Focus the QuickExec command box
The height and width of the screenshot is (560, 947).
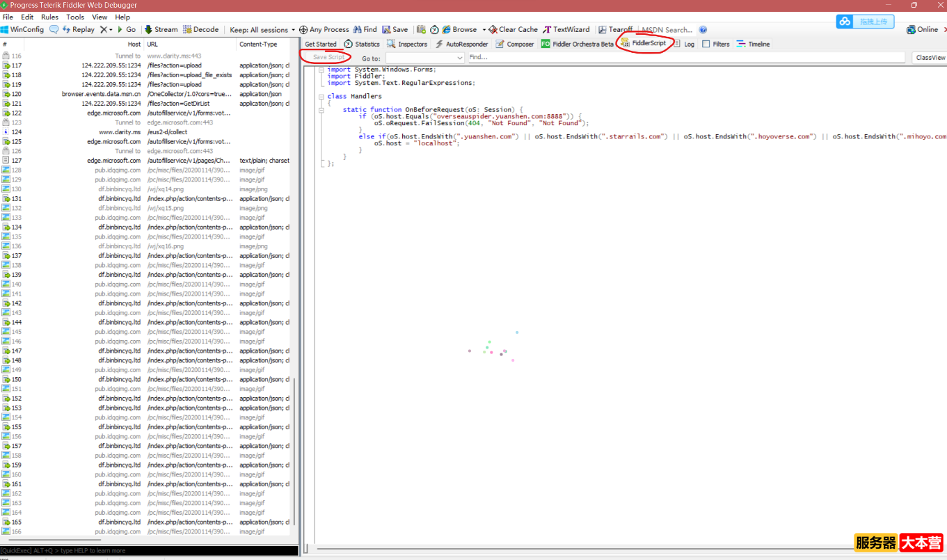(149, 550)
